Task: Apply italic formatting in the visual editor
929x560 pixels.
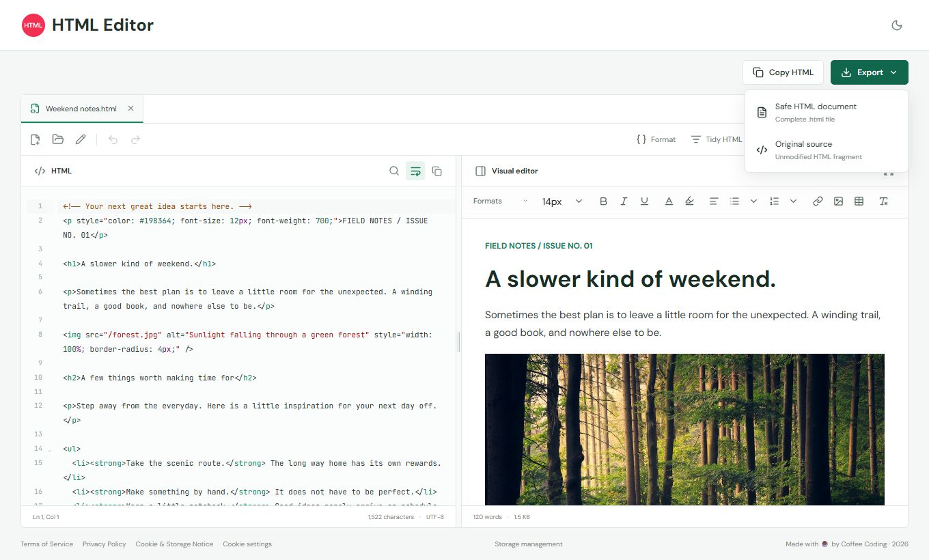Action: pyautogui.click(x=624, y=201)
